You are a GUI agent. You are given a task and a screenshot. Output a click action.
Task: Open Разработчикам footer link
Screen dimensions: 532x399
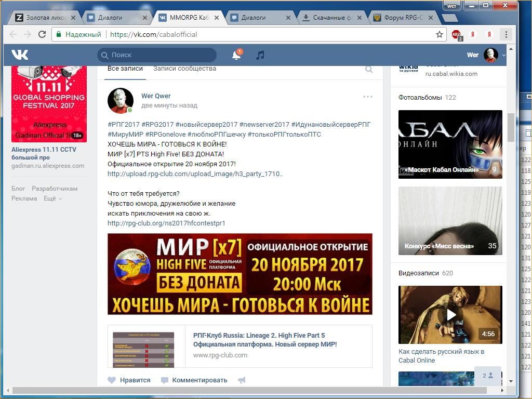coord(55,188)
